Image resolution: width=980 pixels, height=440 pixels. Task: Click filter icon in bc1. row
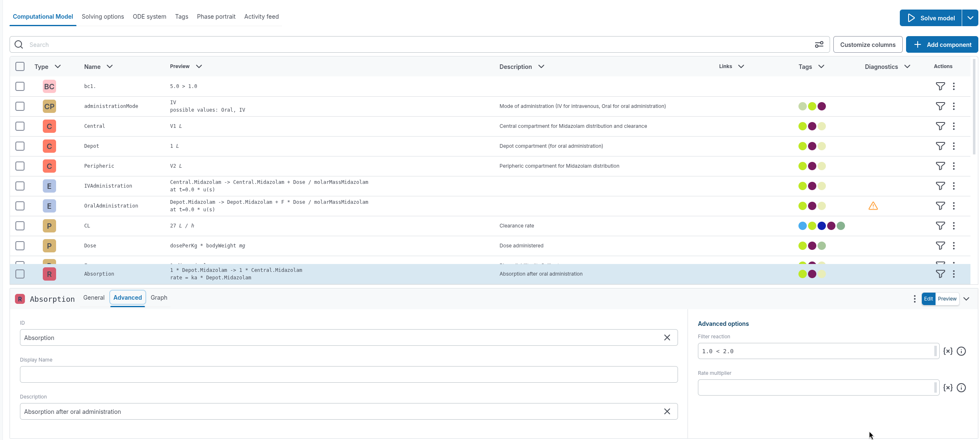click(940, 86)
